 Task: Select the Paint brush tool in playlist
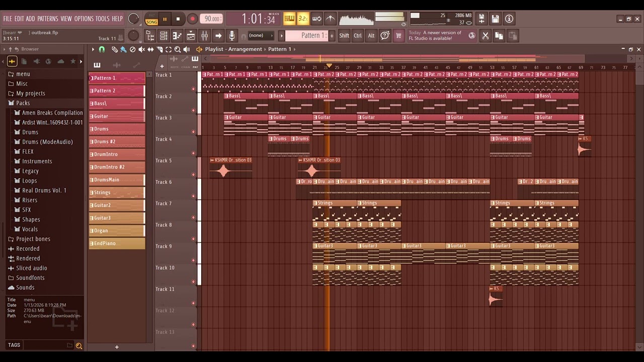(x=123, y=49)
